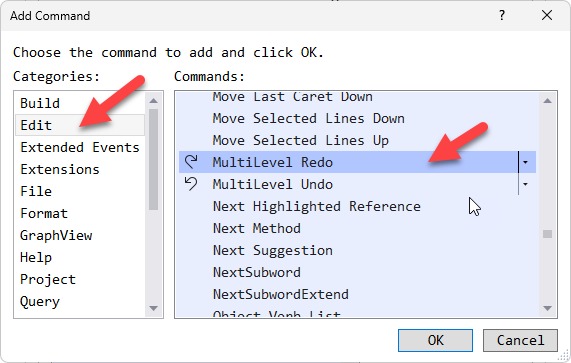Click the Categories list scroll up arrow
Viewport: 571px width, 363px height.
pyautogui.click(x=154, y=101)
